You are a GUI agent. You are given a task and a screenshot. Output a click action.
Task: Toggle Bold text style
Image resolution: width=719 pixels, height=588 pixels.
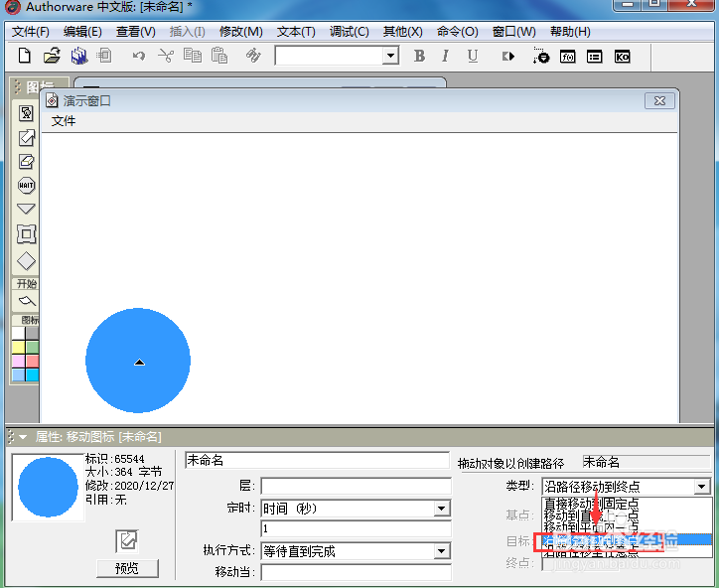coord(419,56)
